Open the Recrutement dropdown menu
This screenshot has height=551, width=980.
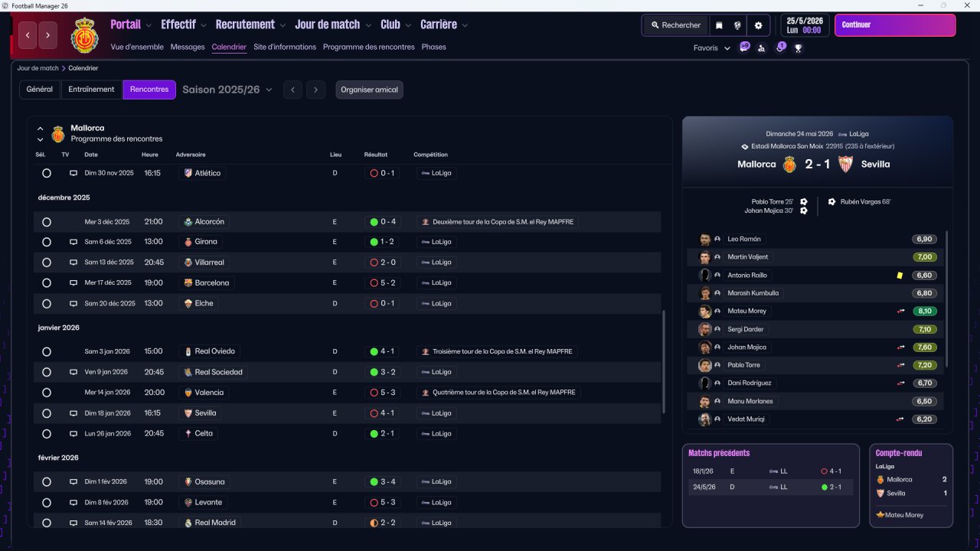(250, 24)
